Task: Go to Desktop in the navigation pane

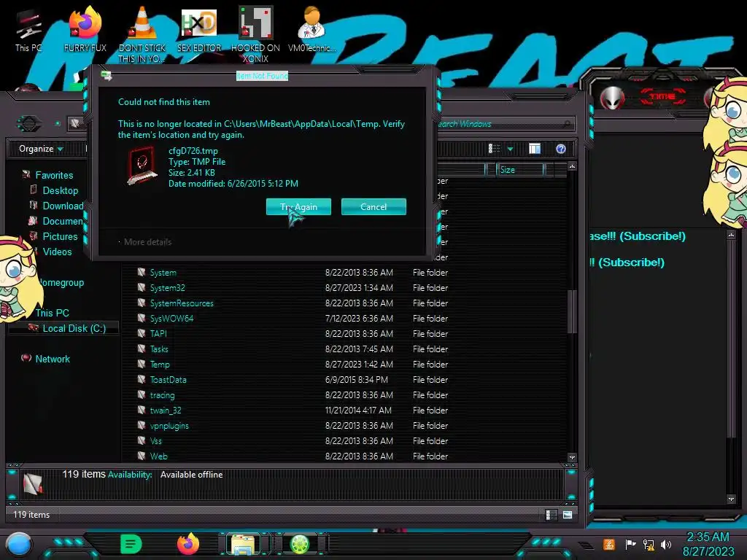Action: [60, 190]
